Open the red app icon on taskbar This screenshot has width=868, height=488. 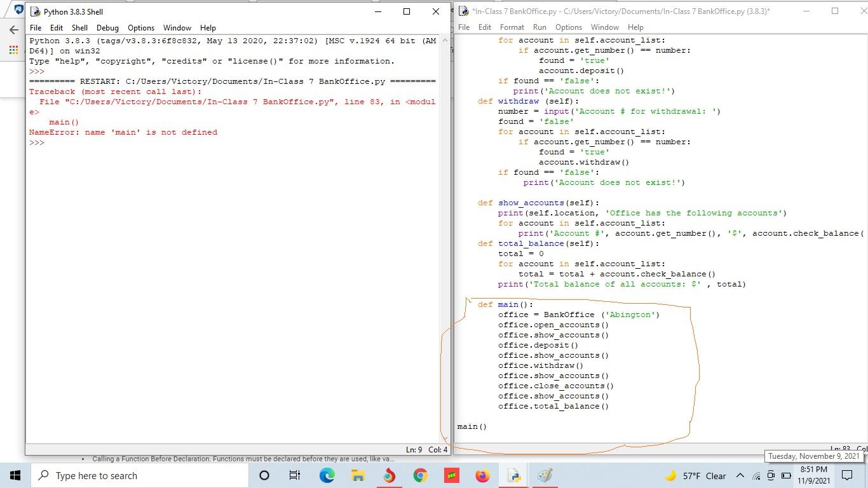pos(451,475)
